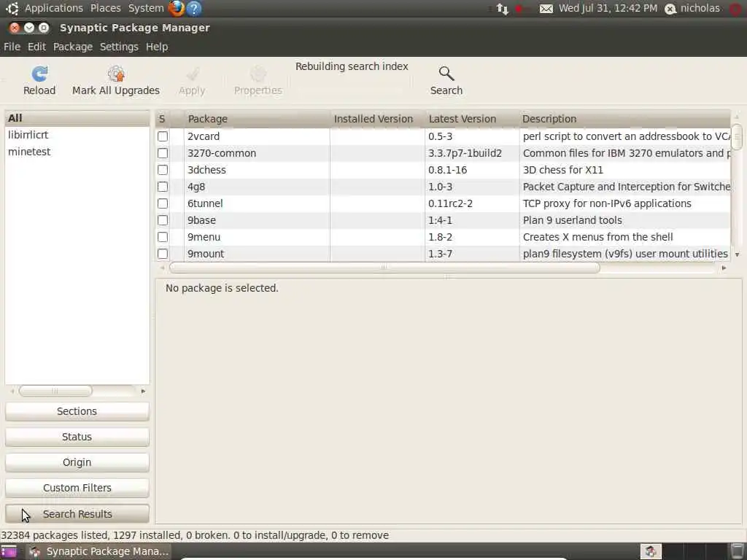
Task: Click the package list scroll-down arrow
Action: click(737, 254)
